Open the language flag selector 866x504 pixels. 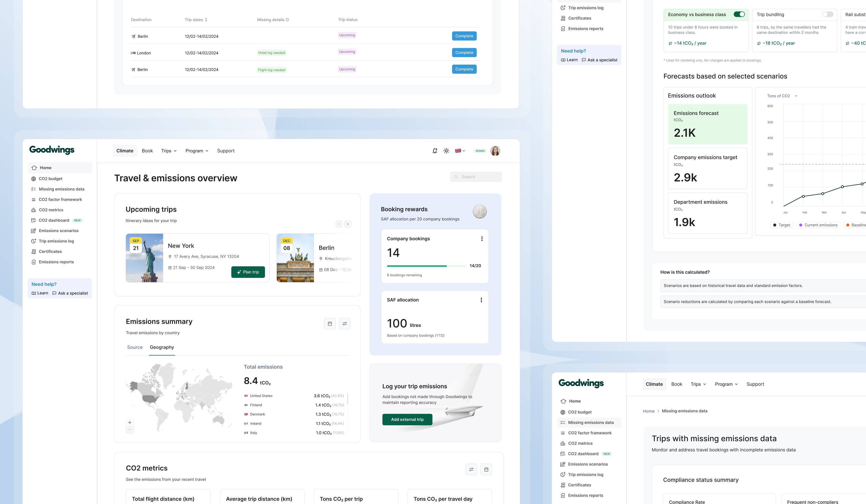pos(459,150)
